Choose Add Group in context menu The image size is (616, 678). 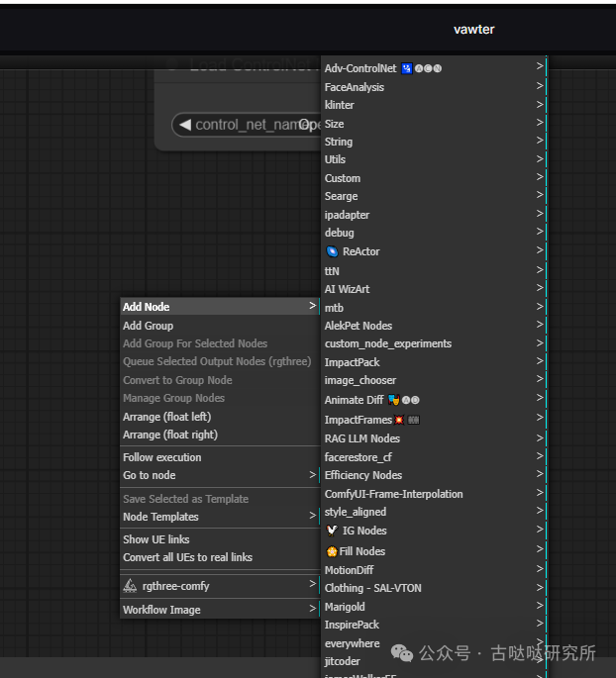220,326
